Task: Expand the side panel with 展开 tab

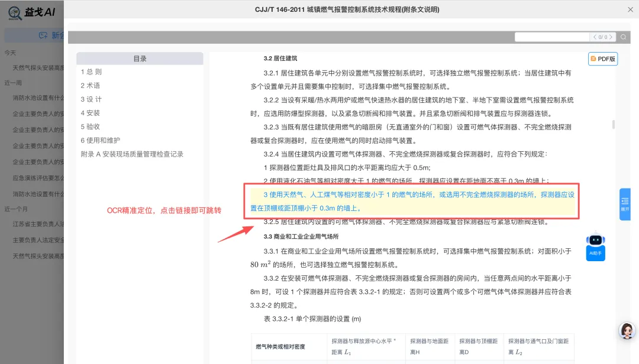Action: (x=625, y=204)
